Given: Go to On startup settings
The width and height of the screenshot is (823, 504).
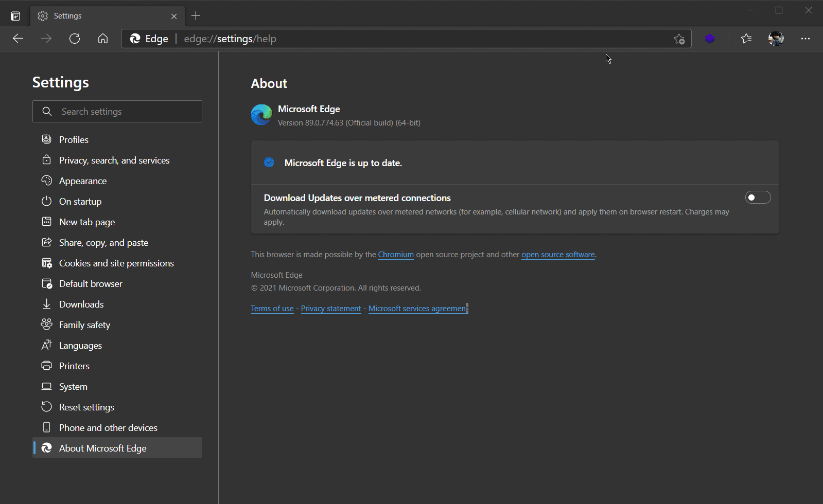Looking at the screenshot, I should tap(117, 201).
